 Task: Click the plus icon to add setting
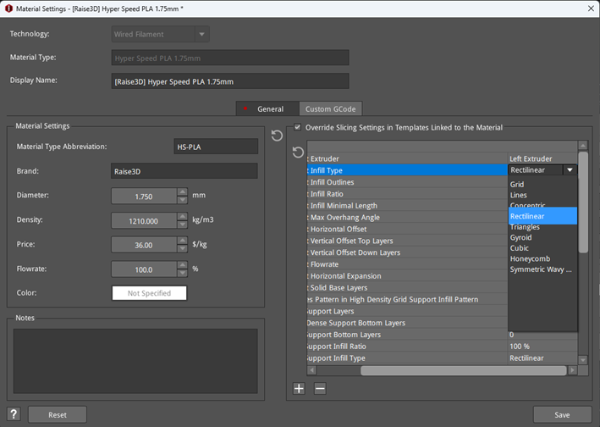click(x=299, y=388)
